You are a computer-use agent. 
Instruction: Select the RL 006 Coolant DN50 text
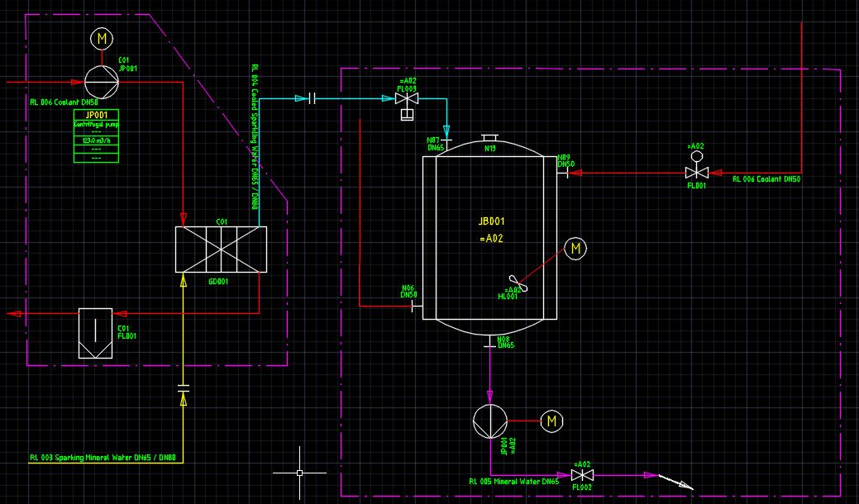(765, 178)
